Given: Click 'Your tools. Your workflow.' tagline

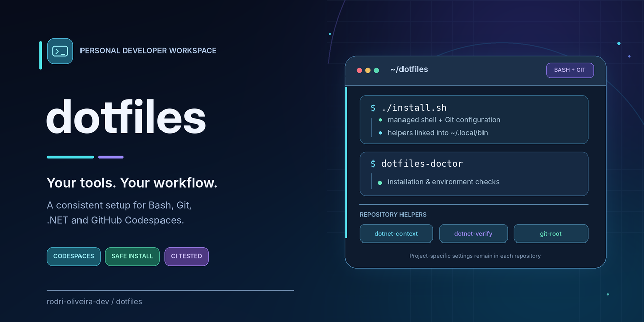Looking at the screenshot, I should [x=132, y=183].
